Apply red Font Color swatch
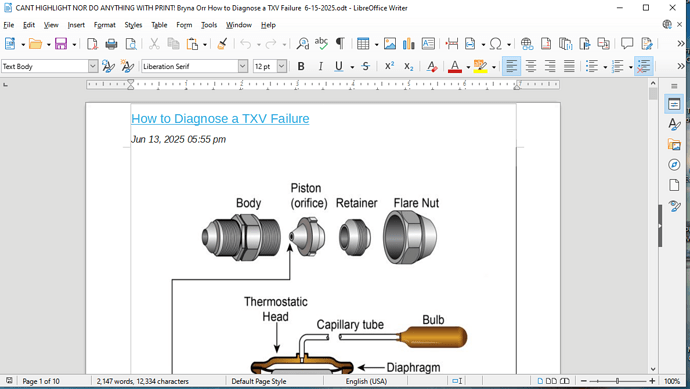Image resolution: width=690 pixels, height=389 pixels. [x=455, y=66]
